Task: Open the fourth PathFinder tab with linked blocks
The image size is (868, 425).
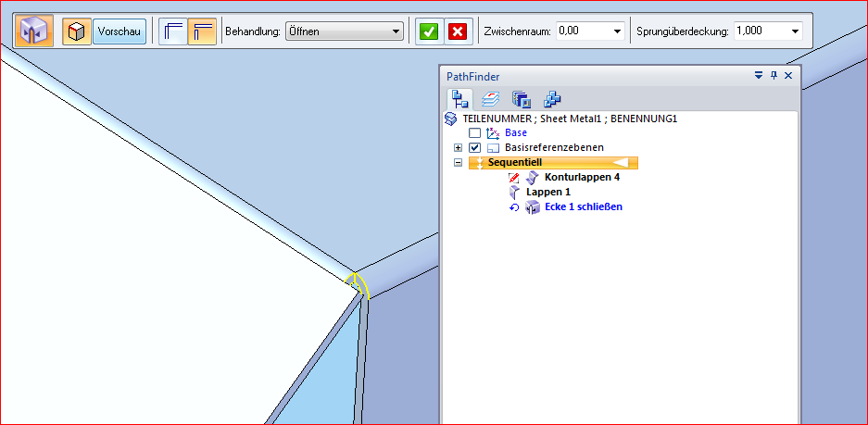Action: pos(552,99)
